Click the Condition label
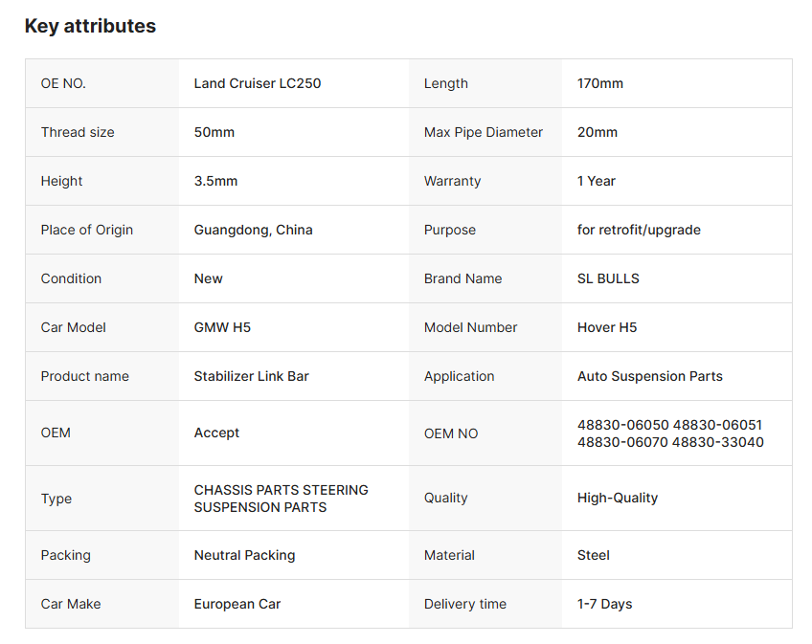 tap(71, 278)
